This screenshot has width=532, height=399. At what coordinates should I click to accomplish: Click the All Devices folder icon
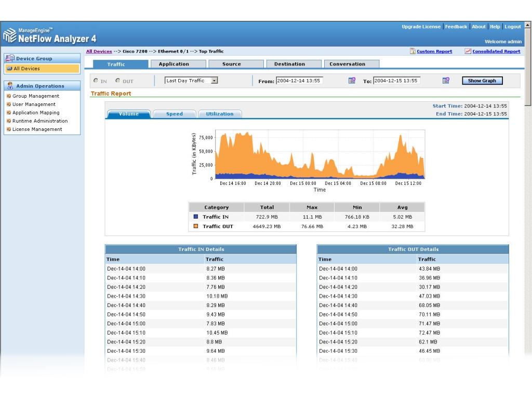point(9,69)
